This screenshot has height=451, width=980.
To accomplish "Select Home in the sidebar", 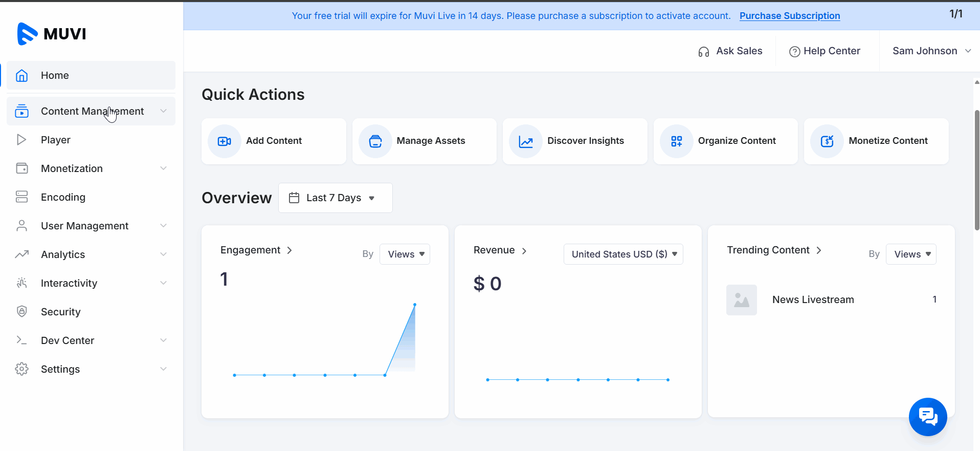I will [55, 75].
